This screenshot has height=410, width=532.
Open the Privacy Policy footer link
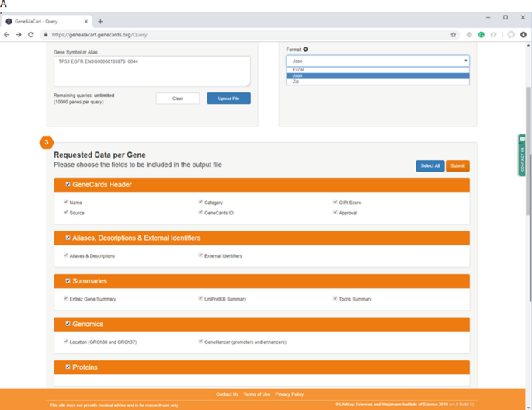click(x=289, y=394)
